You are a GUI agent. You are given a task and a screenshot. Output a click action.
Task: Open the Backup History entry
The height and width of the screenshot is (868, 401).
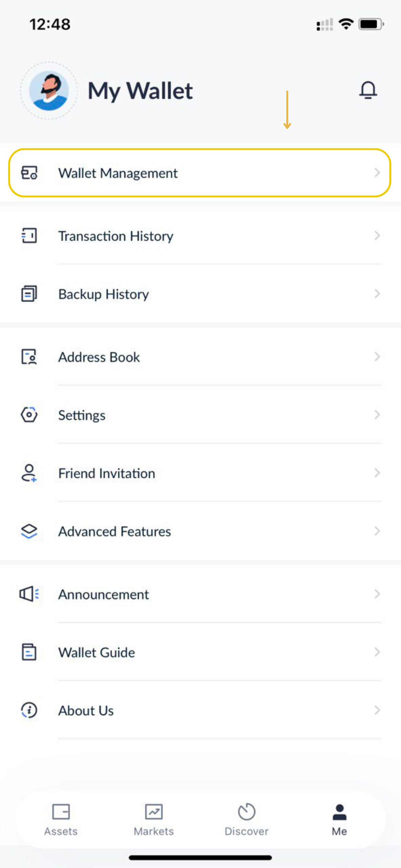tap(104, 294)
